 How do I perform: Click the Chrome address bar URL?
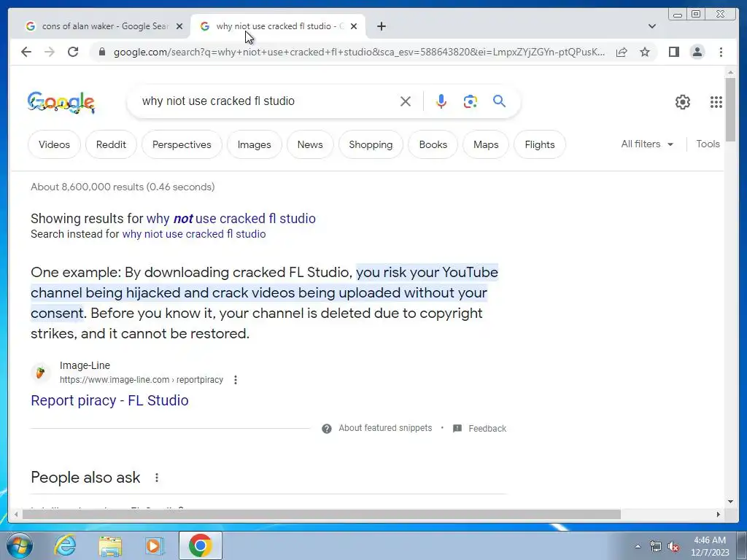pos(360,52)
